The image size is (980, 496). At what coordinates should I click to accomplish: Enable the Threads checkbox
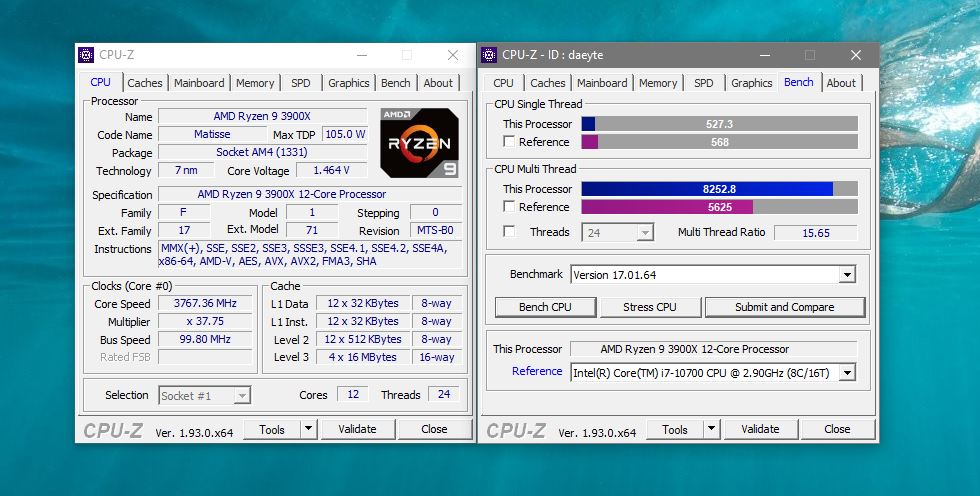[509, 232]
